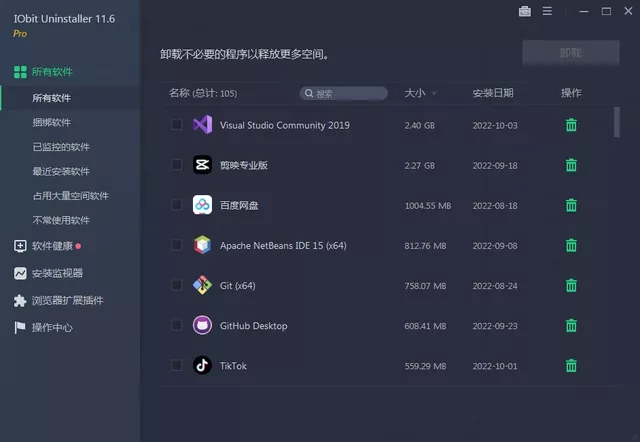Click the 浏览器扩展插件 puzzle icon
The height and width of the screenshot is (442, 640).
point(20,300)
